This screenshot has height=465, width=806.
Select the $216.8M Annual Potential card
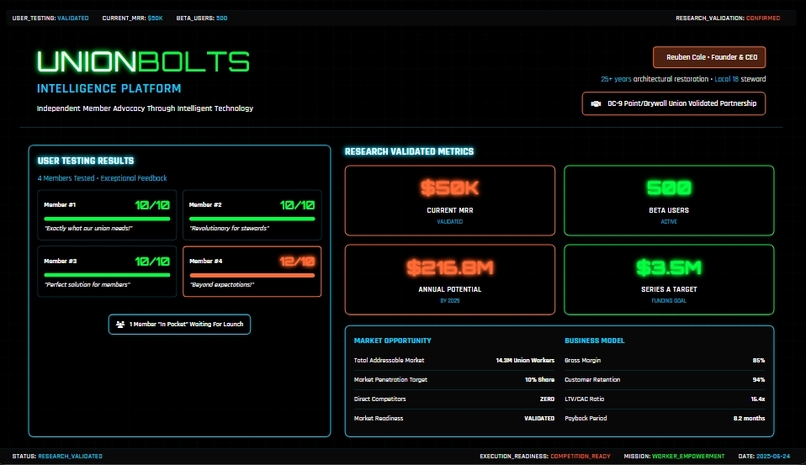450,280
